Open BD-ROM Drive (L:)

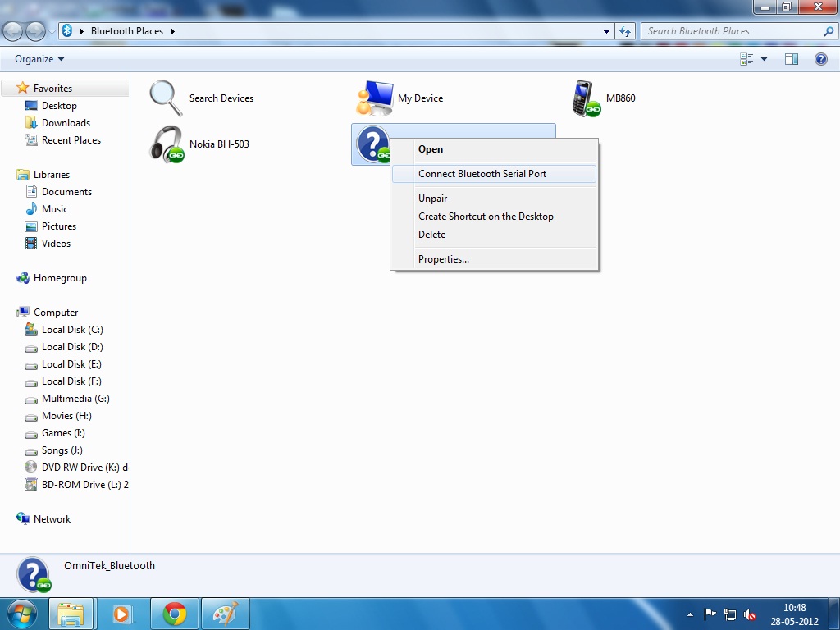click(84, 484)
